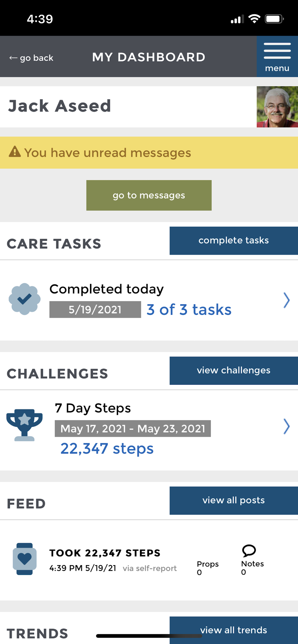Give Props on the steps post

208,568
